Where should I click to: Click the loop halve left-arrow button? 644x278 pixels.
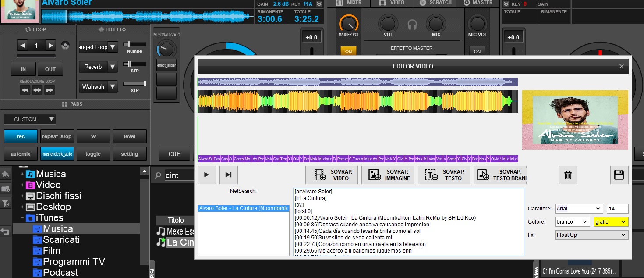(23, 46)
